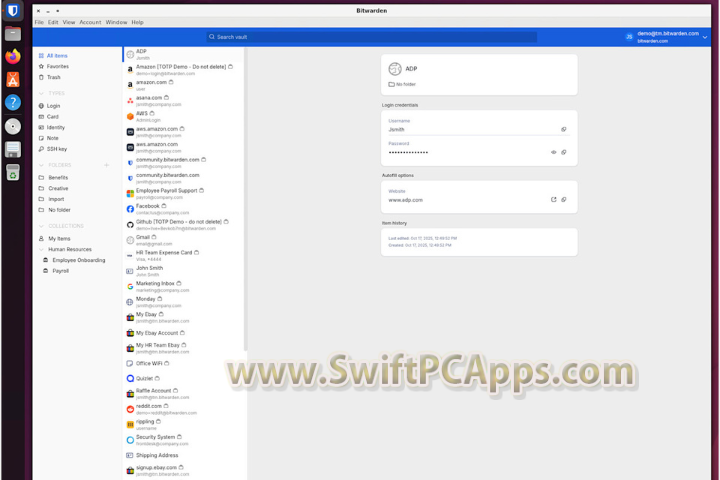Filter by Card type
720x480 pixels.
coord(49,117)
